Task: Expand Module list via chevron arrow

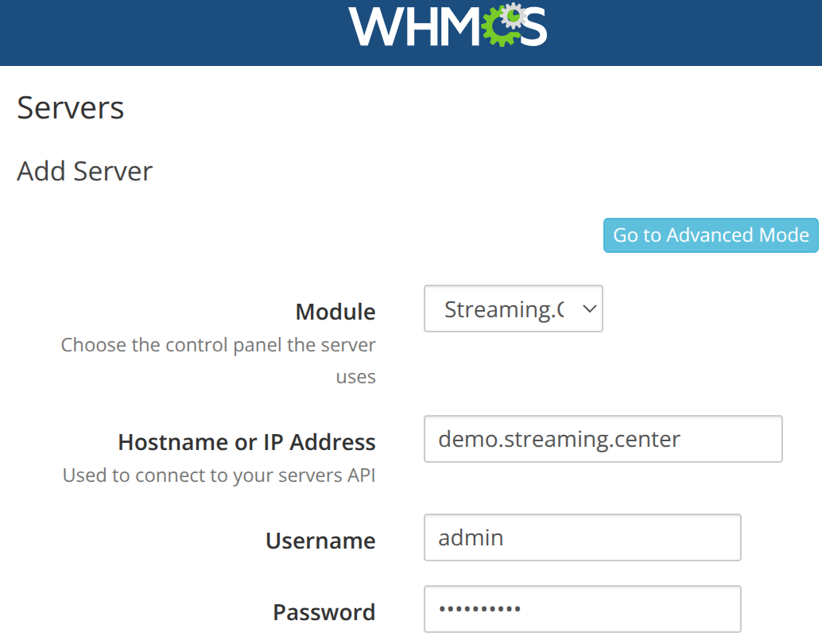Action: point(589,309)
